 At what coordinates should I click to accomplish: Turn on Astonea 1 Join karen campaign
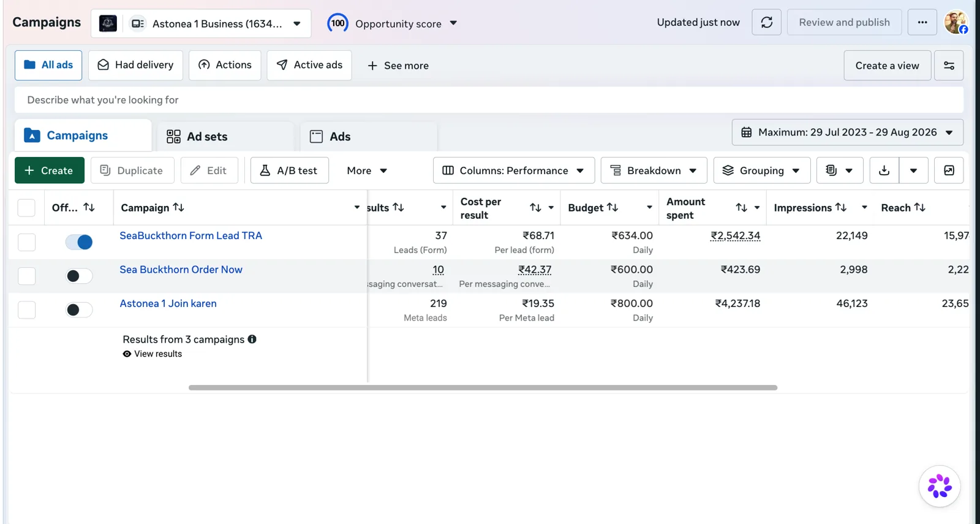click(79, 309)
